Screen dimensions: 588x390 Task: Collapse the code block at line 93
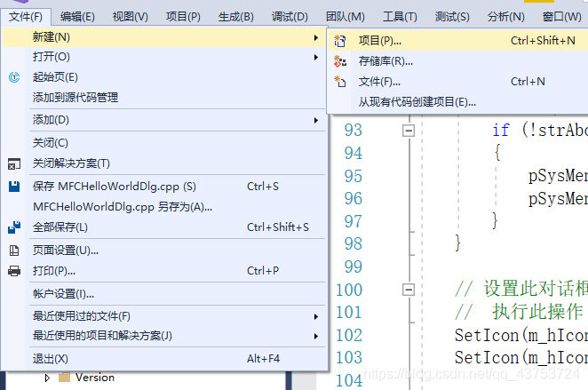[409, 131]
